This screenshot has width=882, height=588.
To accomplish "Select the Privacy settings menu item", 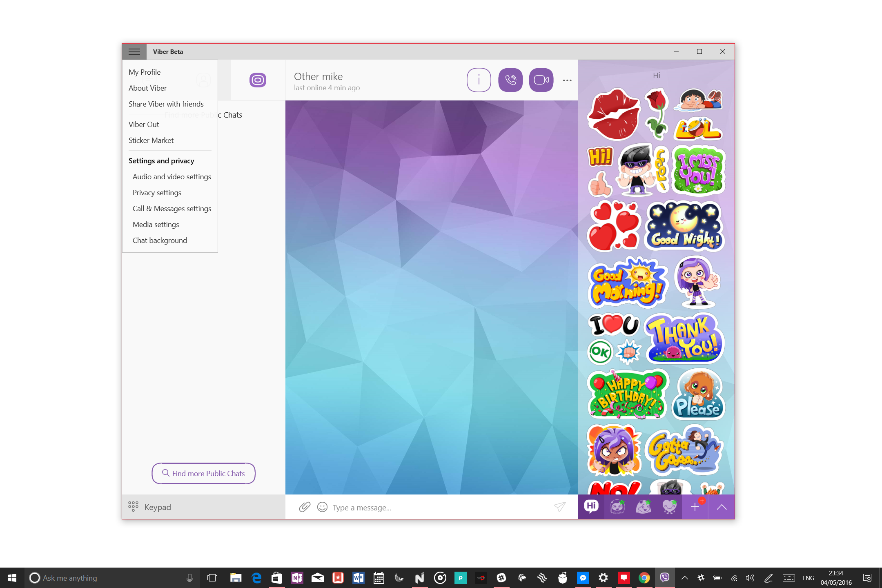I will [157, 192].
